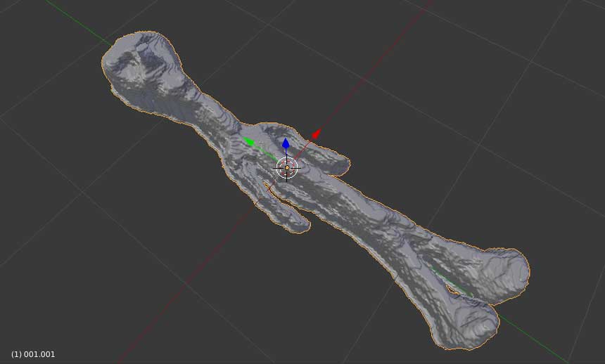Click the red X-axis manipulator arrow

316,134
